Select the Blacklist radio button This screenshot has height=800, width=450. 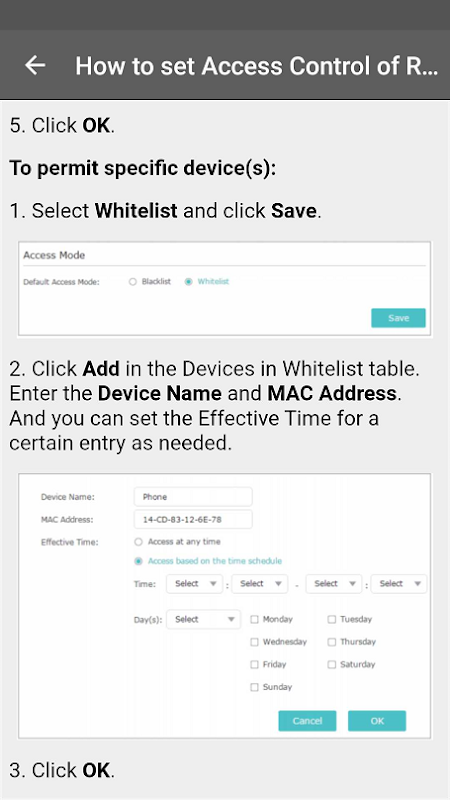point(133,282)
